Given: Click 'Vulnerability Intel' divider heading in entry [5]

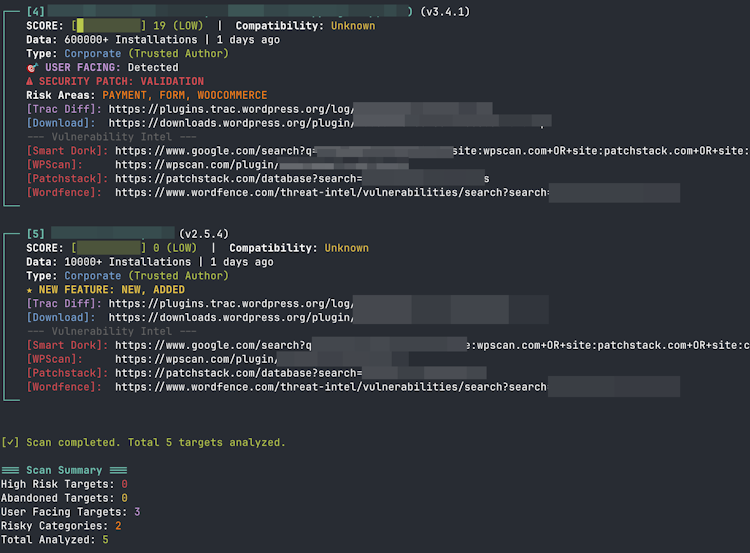Looking at the screenshot, I should point(111,331).
